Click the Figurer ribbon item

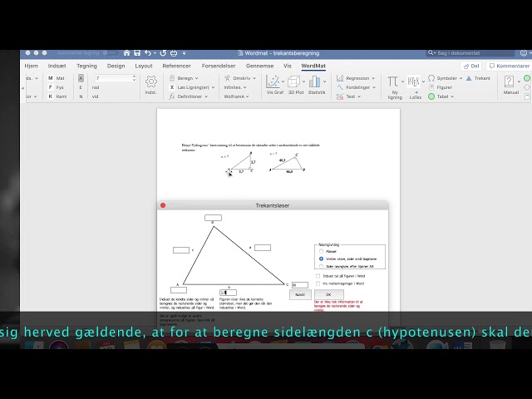pyautogui.click(x=440, y=87)
